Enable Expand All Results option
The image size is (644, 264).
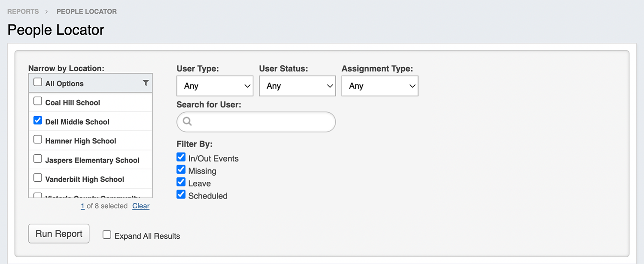pyautogui.click(x=107, y=235)
